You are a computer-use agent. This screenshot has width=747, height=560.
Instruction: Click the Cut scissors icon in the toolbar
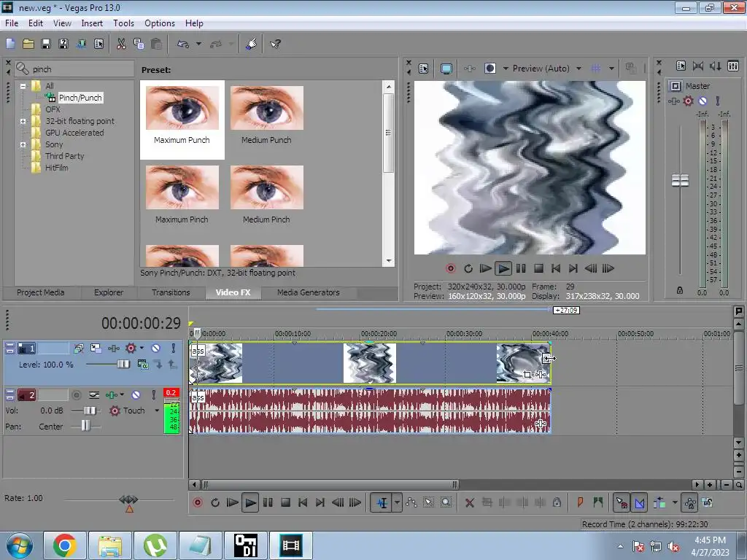pos(121,44)
